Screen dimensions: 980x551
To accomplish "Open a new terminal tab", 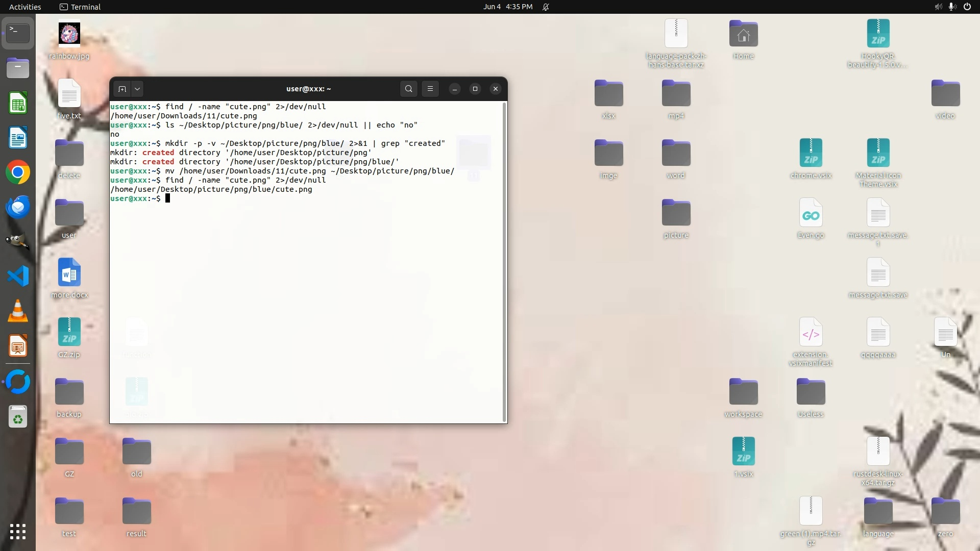I will 122,89.
